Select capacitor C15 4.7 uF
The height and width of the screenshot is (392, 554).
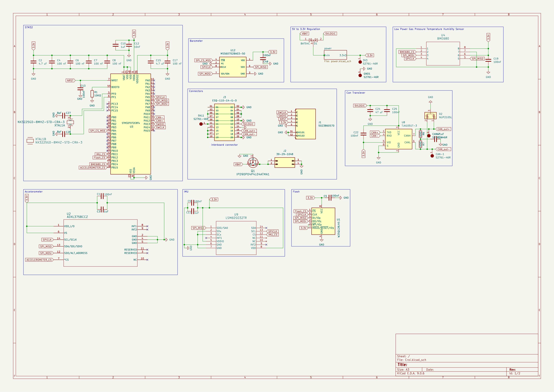coord(151,62)
